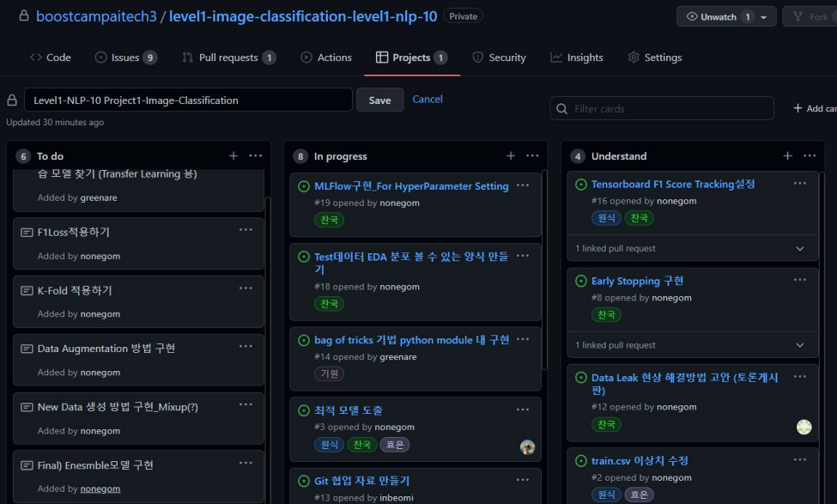Open menu for Final) Enesmble모델 구현 card
The image size is (837, 504).
pos(246,463)
